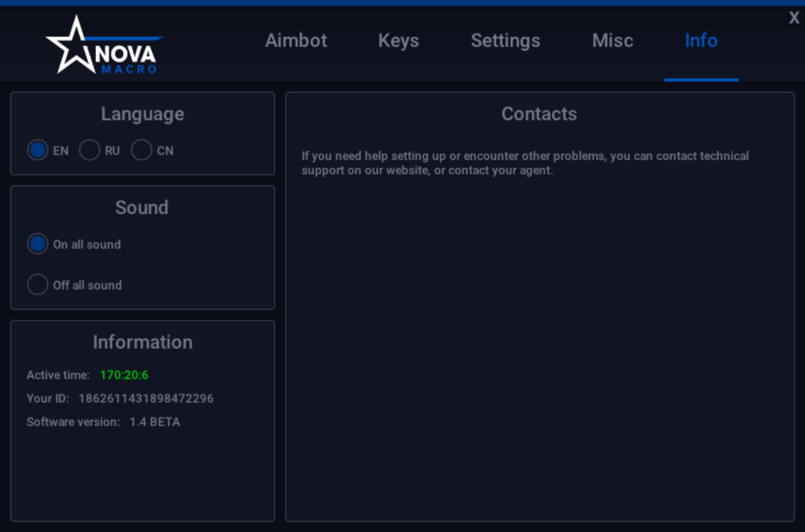Click the Language panel heading

[142, 114]
